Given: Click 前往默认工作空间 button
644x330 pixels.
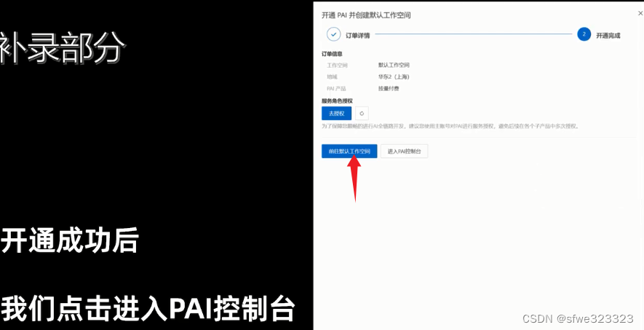Looking at the screenshot, I should point(349,152).
